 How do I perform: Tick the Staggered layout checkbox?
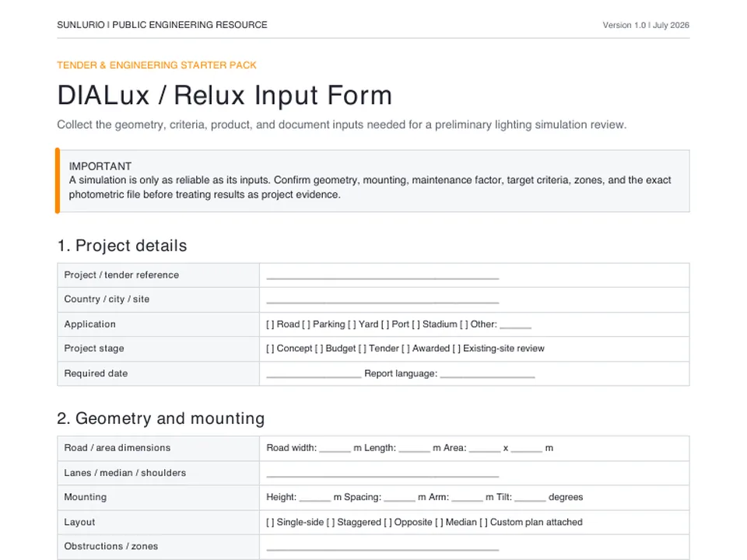pos(331,523)
